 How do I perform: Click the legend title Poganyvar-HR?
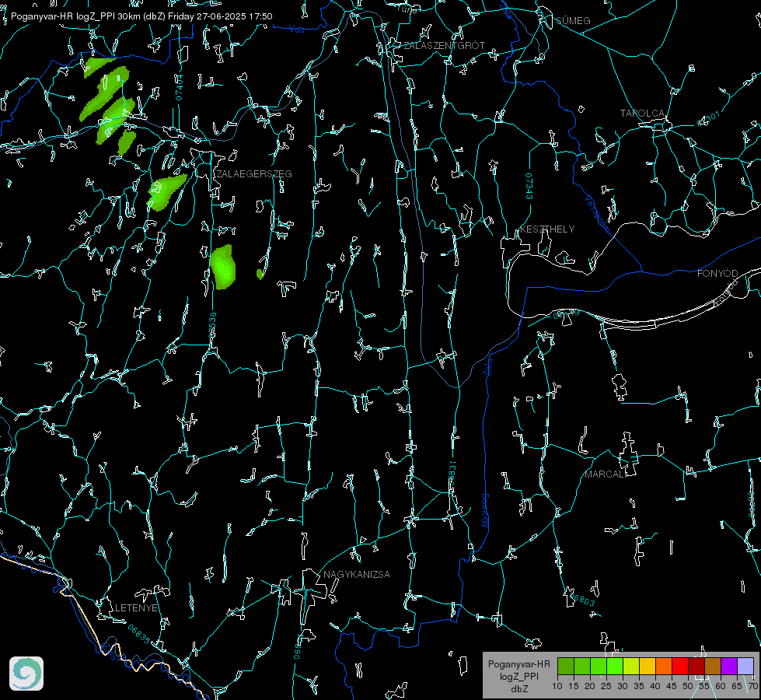[518, 664]
